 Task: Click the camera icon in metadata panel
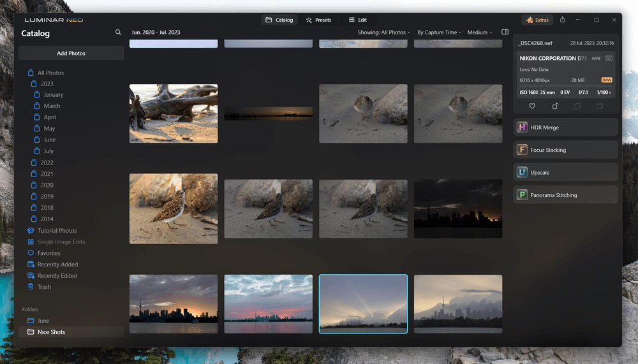[609, 58]
